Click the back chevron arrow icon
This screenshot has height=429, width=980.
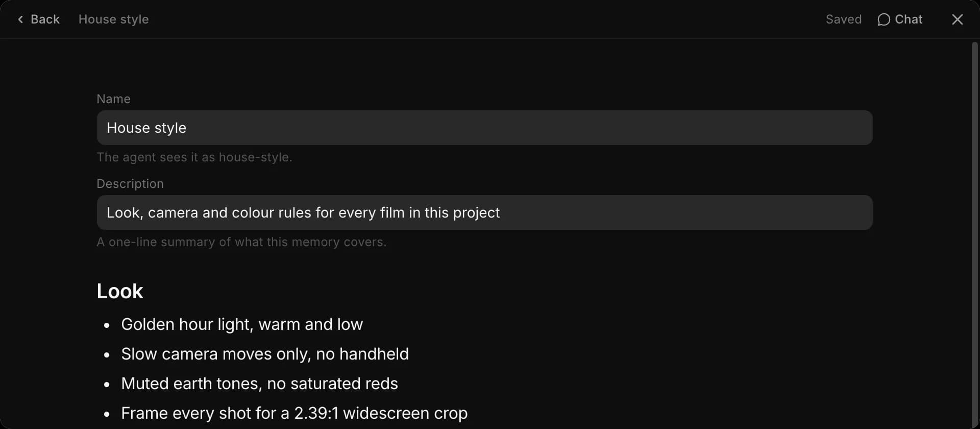pos(20,19)
